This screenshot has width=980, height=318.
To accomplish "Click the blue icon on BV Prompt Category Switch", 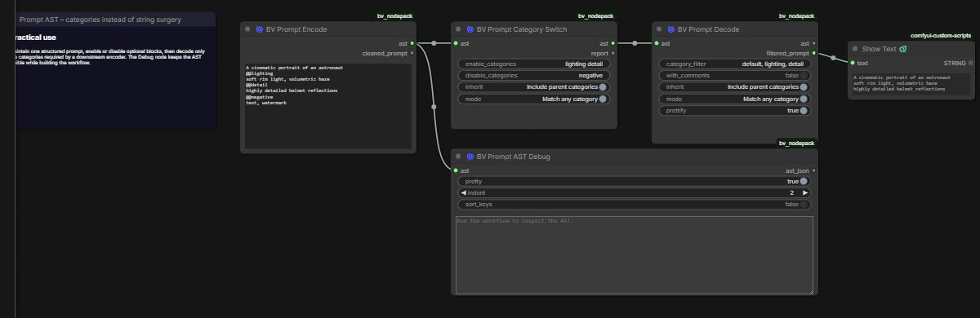I will tap(470, 29).
